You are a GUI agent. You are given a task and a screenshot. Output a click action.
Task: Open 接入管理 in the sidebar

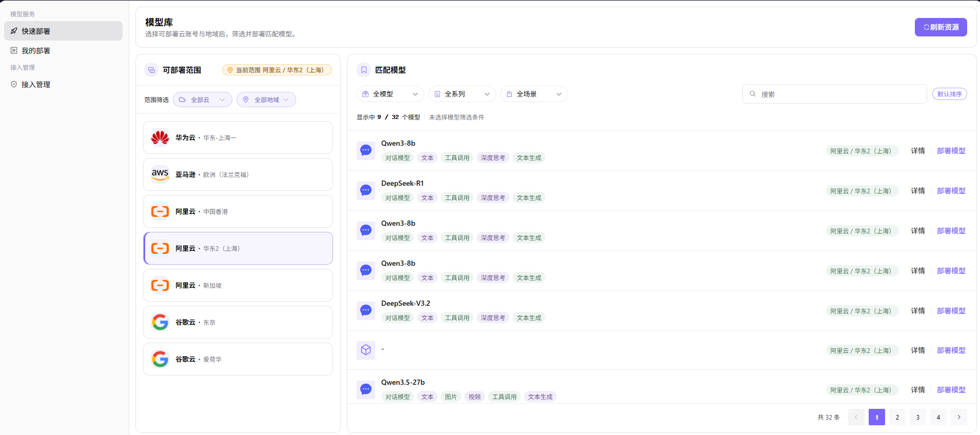[63, 84]
